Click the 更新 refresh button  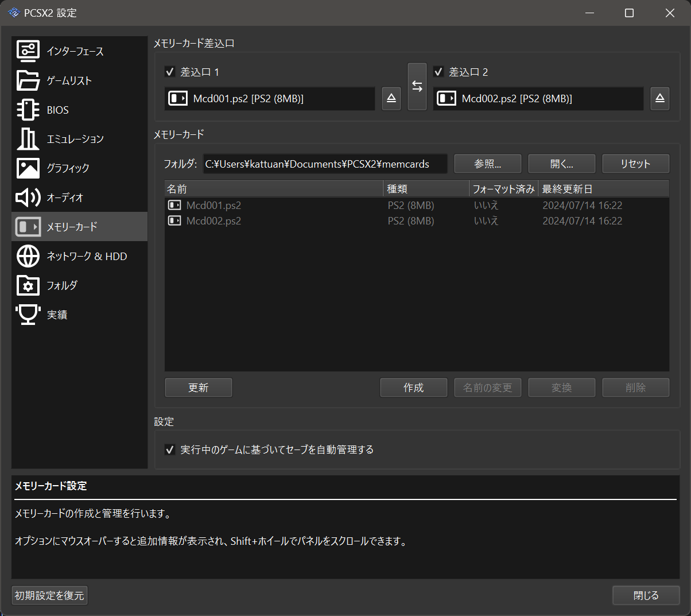point(199,388)
